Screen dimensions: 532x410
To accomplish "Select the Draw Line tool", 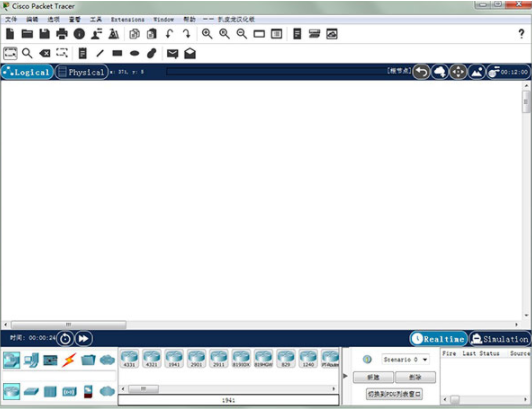I will coord(100,53).
